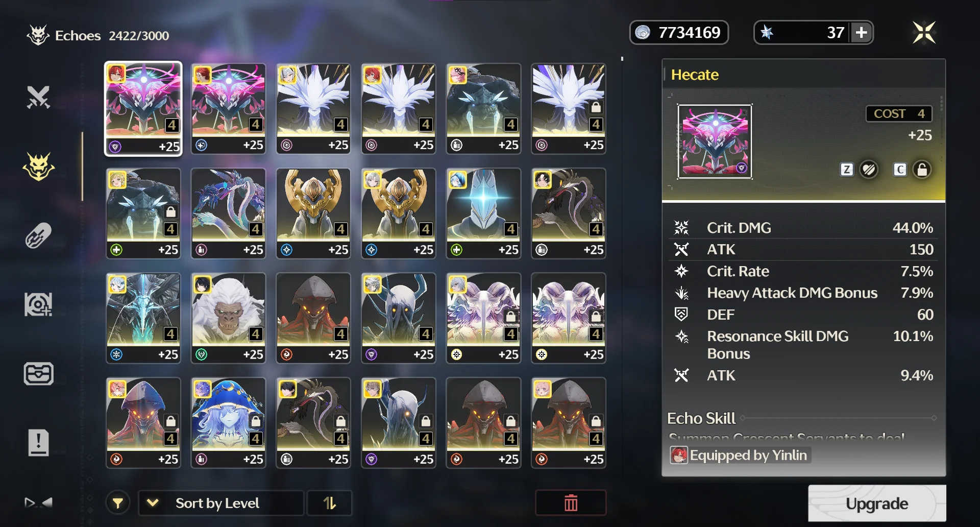Click the red trash can discard button
Image resolution: width=980 pixels, height=527 pixels.
pos(571,503)
